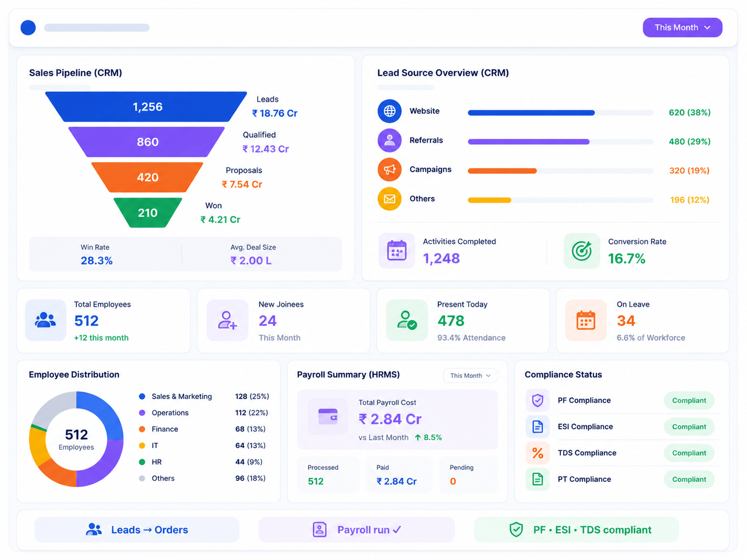Click the Referrals progress bar
Image resolution: width=747 pixels, height=560 pixels.
click(561, 141)
